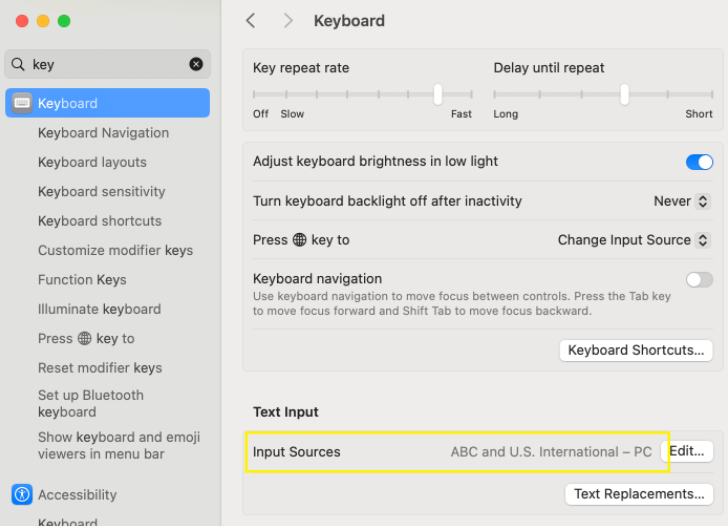Open Accessibility via its sidebar icon
728x526 pixels.
pos(22,494)
